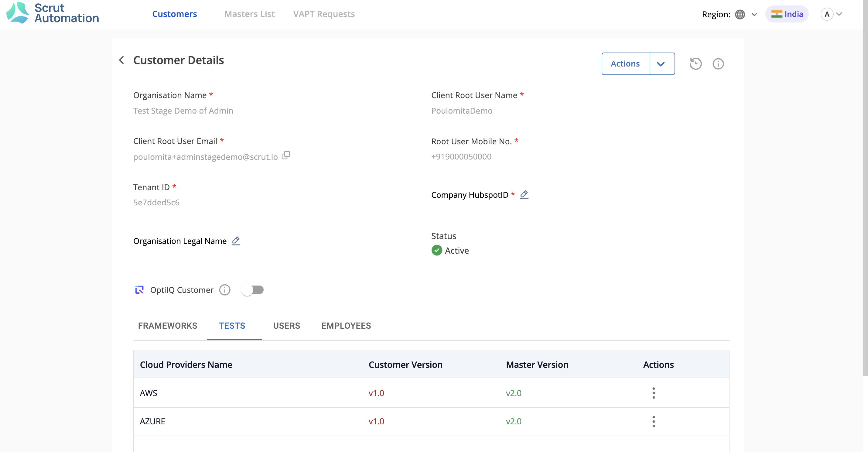Screen dimensions: 868x452
Task: Switch to the FRAMEWORKS tab
Action: (167, 326)
